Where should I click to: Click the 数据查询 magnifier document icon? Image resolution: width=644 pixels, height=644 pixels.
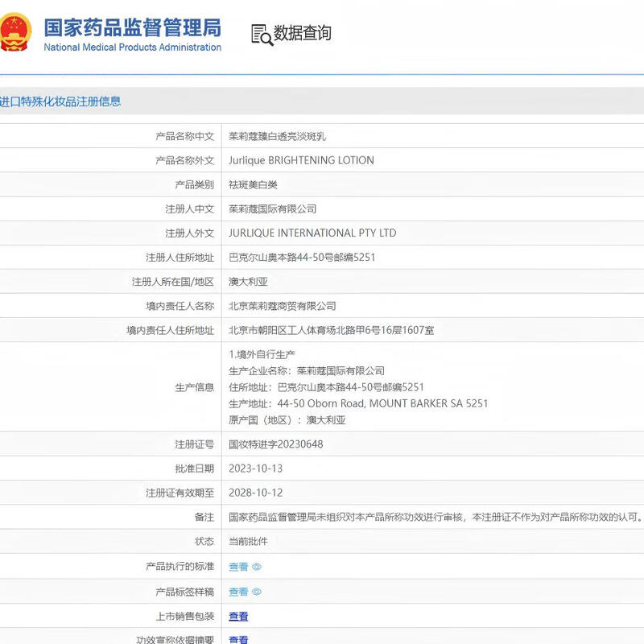pos(262,35)
